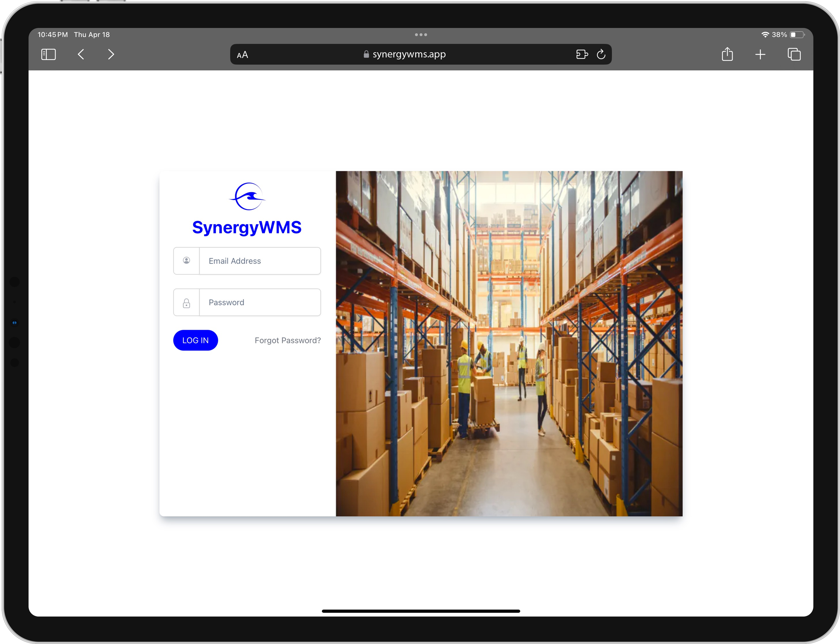Tap the battery status indicator
This screenshot has width=840, height=644.
click(x=796, y=35)
